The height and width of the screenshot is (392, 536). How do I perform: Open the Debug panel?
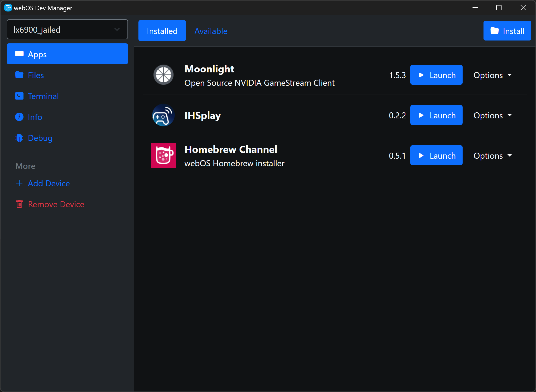pos(40,138)
